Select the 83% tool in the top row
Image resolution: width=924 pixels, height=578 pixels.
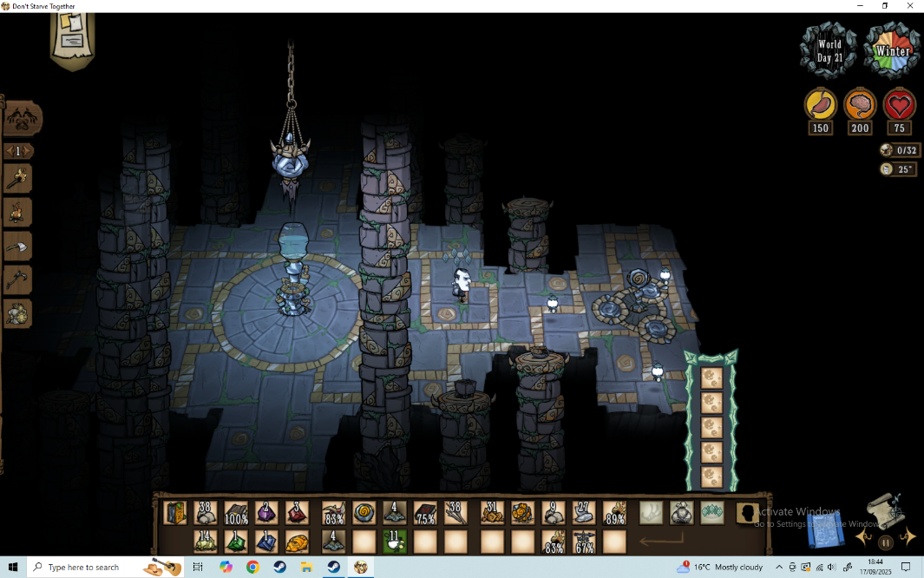click(x=333, y=513)
